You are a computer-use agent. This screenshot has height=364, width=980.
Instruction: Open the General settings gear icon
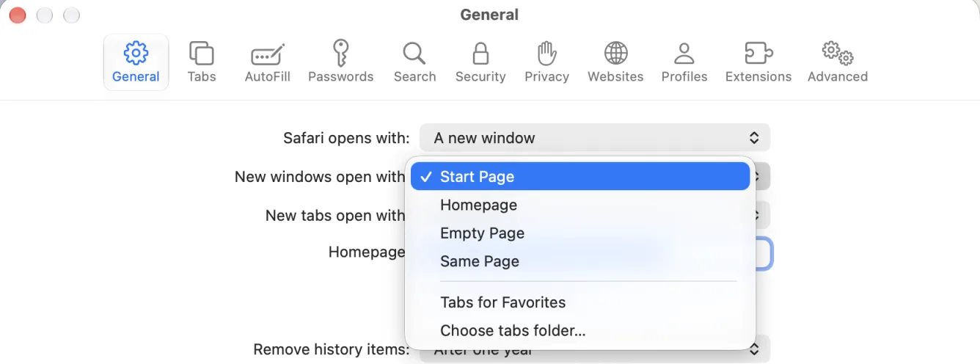point(136,62)
